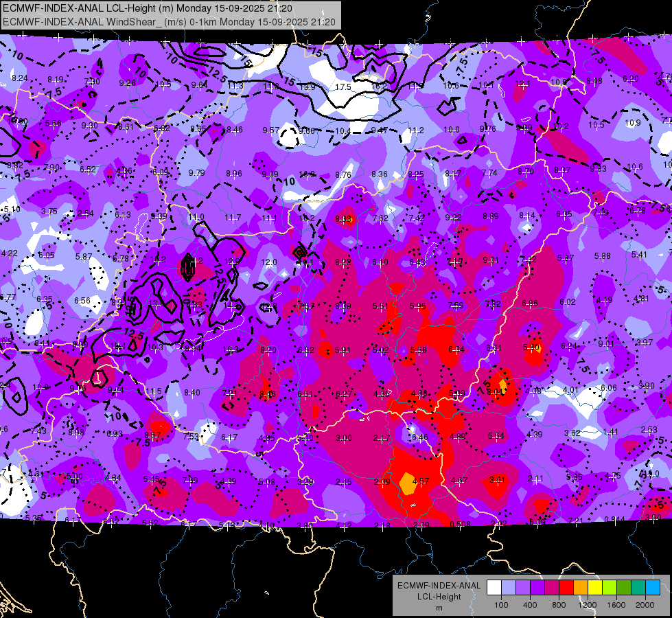Click the grid value 9.22
The image size is (672, 618).
(454, 218)
